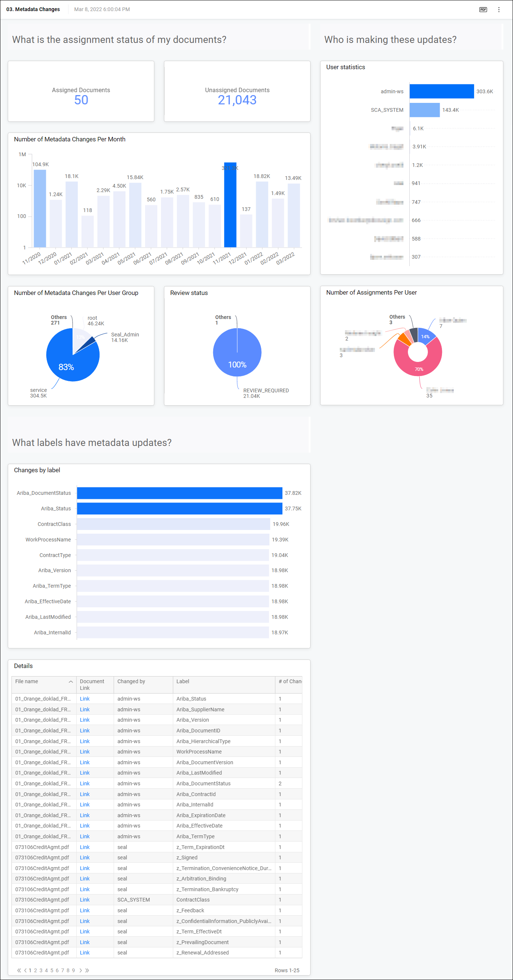Viewport: 513px width, 980px height.
Task: Select the SCA_SYSTEM bar in User statistics
Action: [x=424, y=110]
